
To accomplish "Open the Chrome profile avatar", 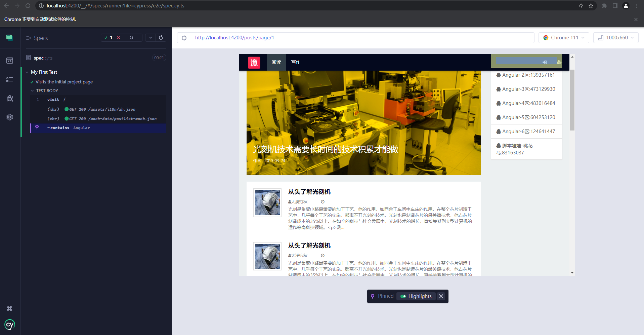I will pos(626,6).
